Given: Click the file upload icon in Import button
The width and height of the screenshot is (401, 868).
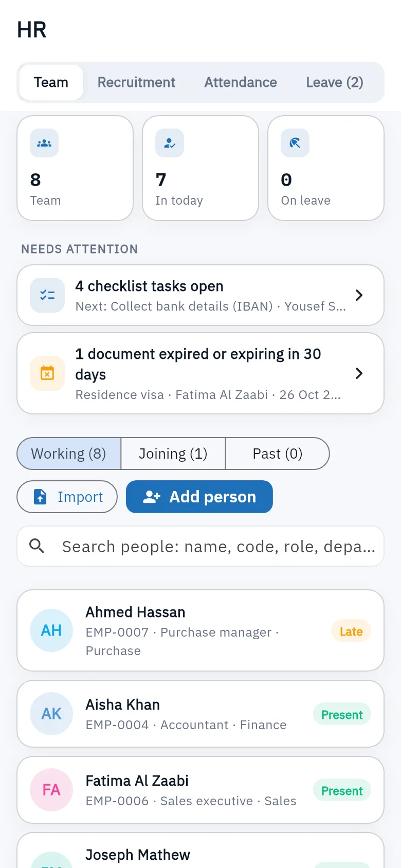Looking at the screenshot, I should pyautogui.click(x=40, y=497).
